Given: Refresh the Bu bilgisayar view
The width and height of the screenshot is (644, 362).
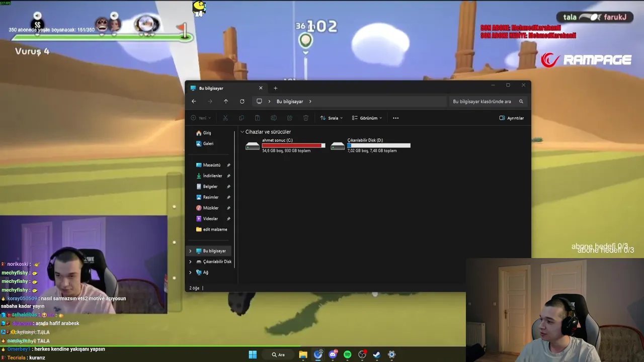Looking at the screenshot, I should click(242, 102).
